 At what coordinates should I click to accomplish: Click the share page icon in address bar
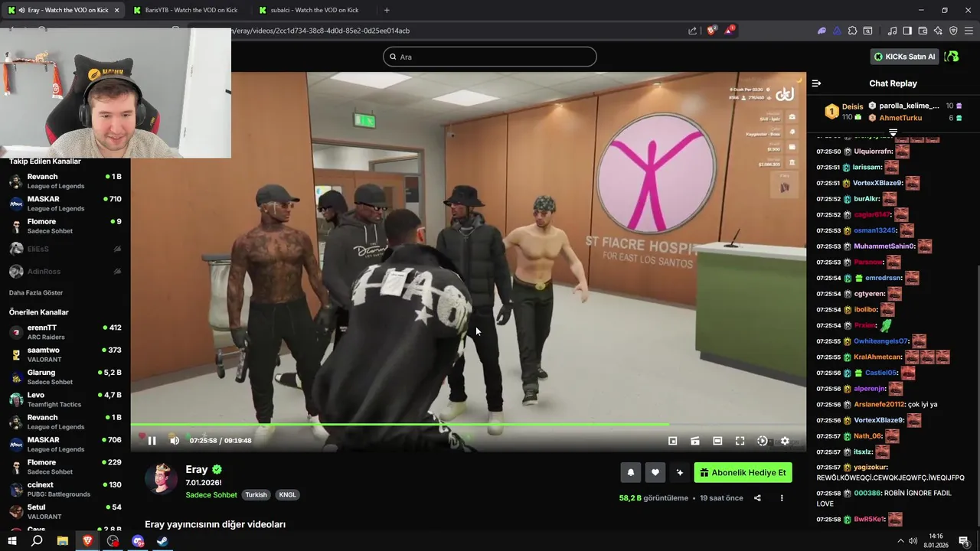click(x=693, y=31)
